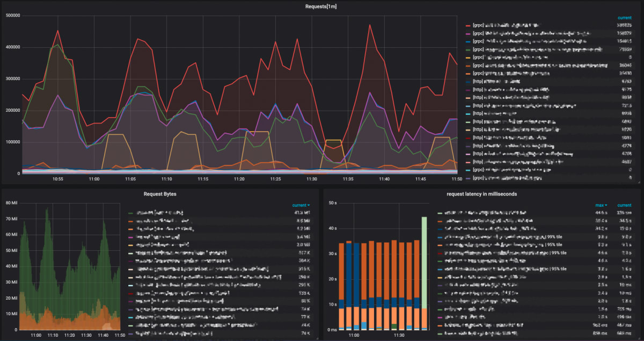Select the 26045 value in Requests legend
The height and width of the screenshot is (341, 644).
pyautogui.click(x=625, y=65)
